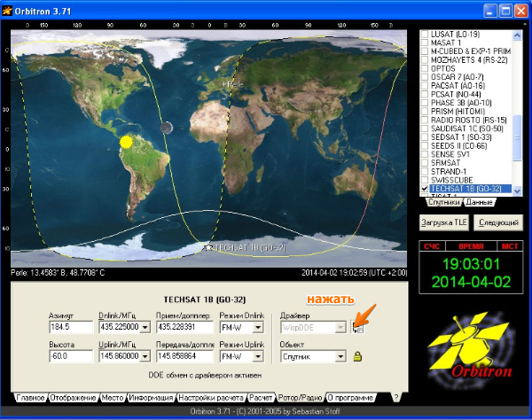Select PACSAT (AO-16) in the list
Viewport: 532px width, 420px height.
coord(458,85)
